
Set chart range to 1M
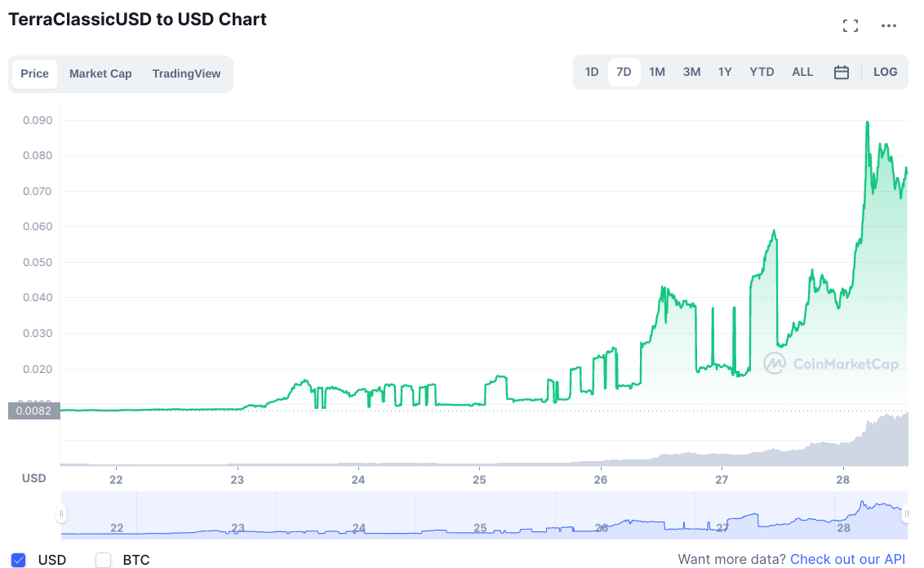(x=657, y=72)
